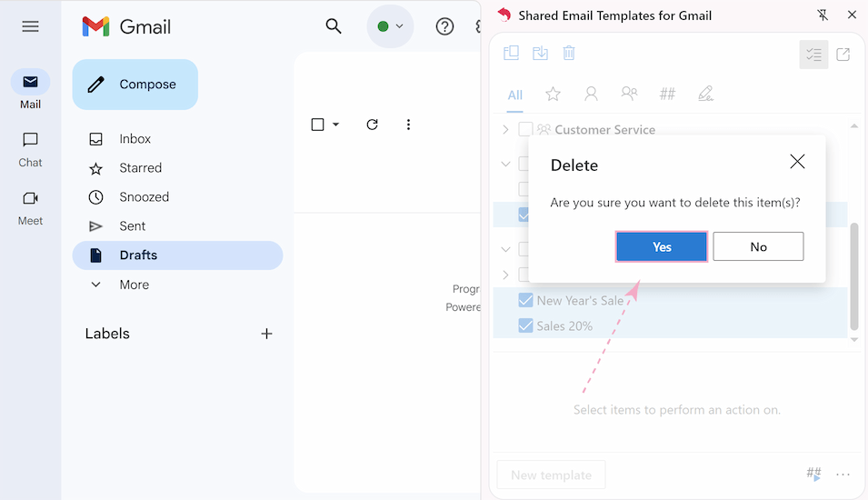This screenshot has width=868, height=500.
Task: Switch to the My templates person tab
Action: click(591, 95)
